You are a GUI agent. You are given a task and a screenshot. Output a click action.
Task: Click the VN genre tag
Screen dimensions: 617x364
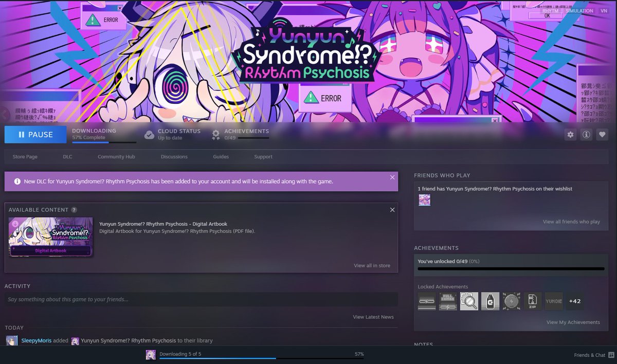click(604, 10)
